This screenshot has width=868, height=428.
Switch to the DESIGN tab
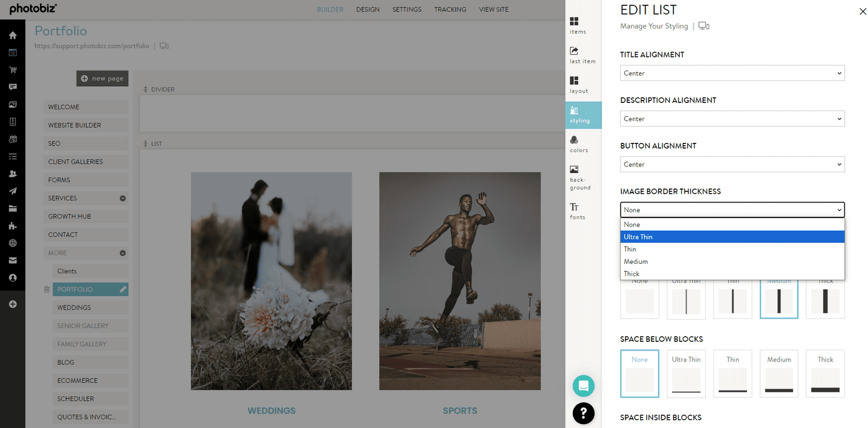(x=368, y=9)
